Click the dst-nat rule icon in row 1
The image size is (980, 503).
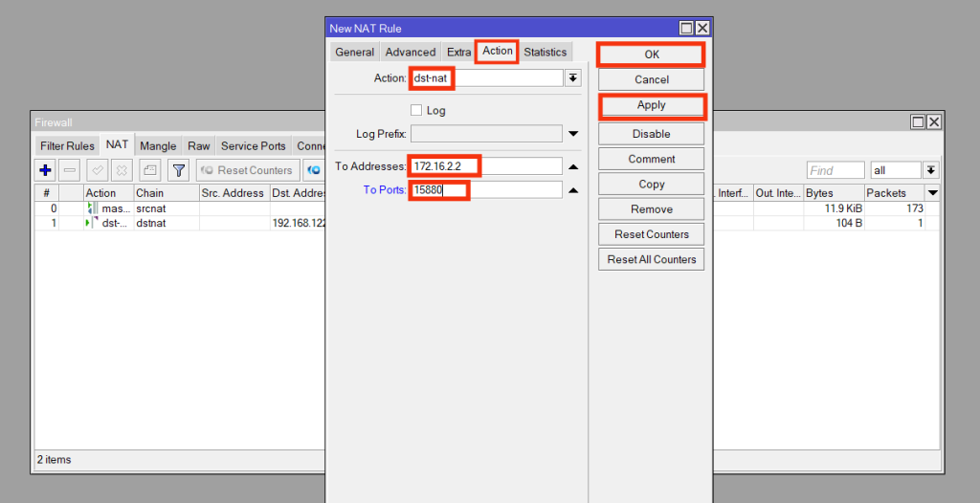coord(93,223)
